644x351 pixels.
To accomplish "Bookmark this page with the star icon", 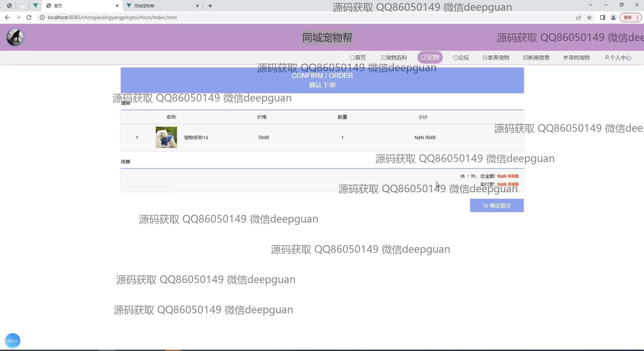I will click(x=589, y=17).
